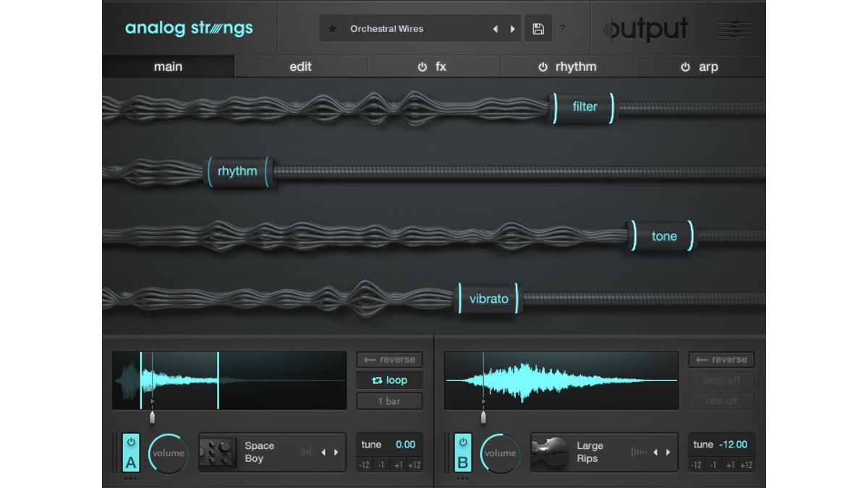Open the Space Boy sample thumbnail
Image resolution: width=868 pixels, height=488 pixels.
coord(217,452)
